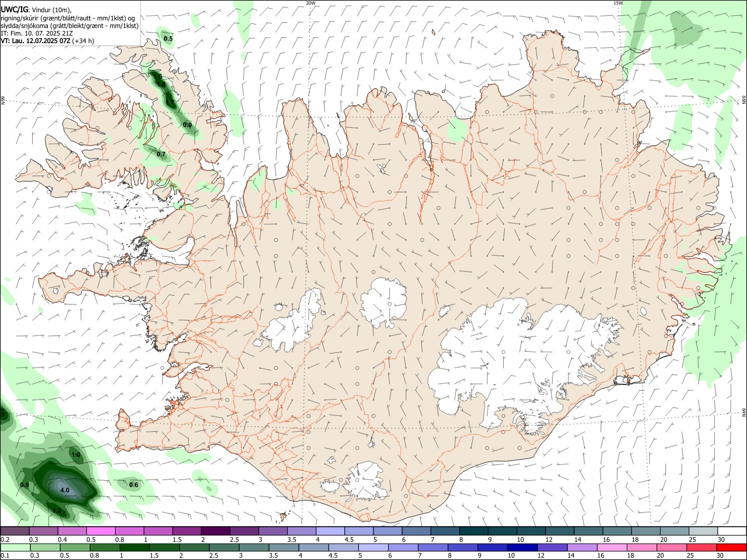
Task: Click the 15W longitude label
Action: 618,3
